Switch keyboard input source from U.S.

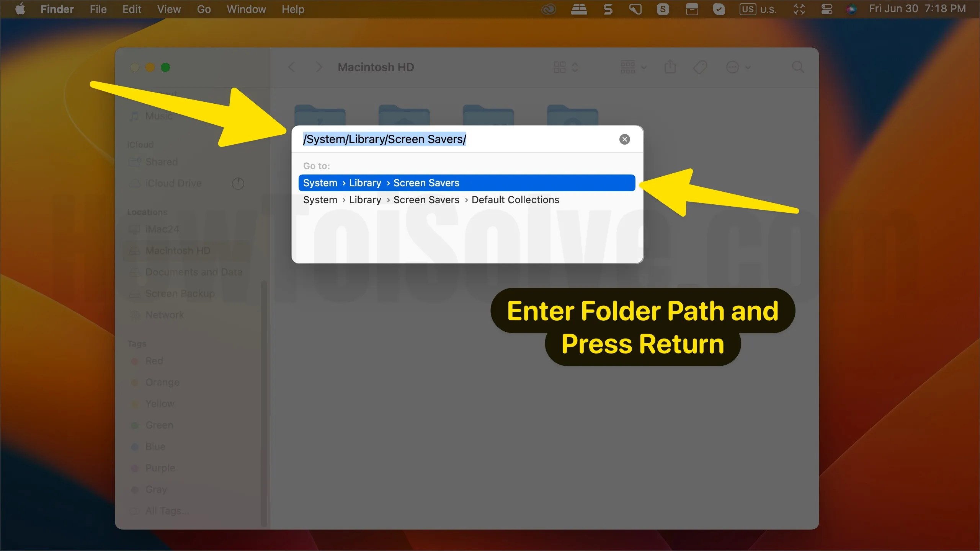(x=758, y=9)
